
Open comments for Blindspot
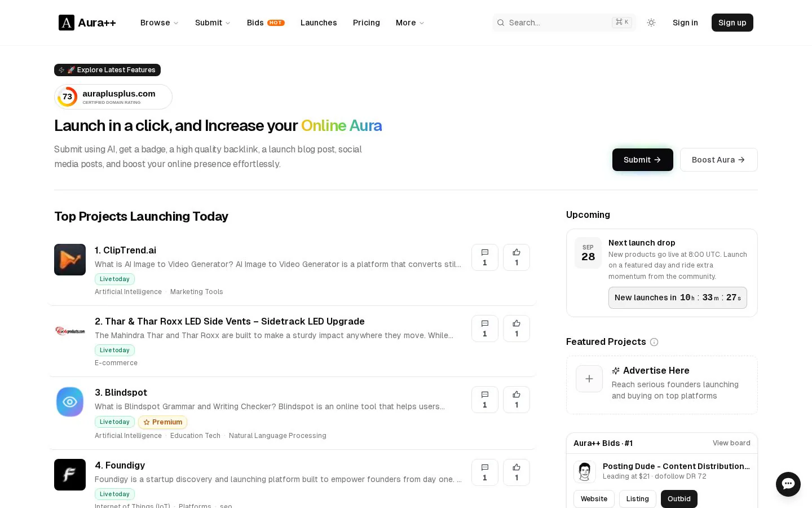485,400
